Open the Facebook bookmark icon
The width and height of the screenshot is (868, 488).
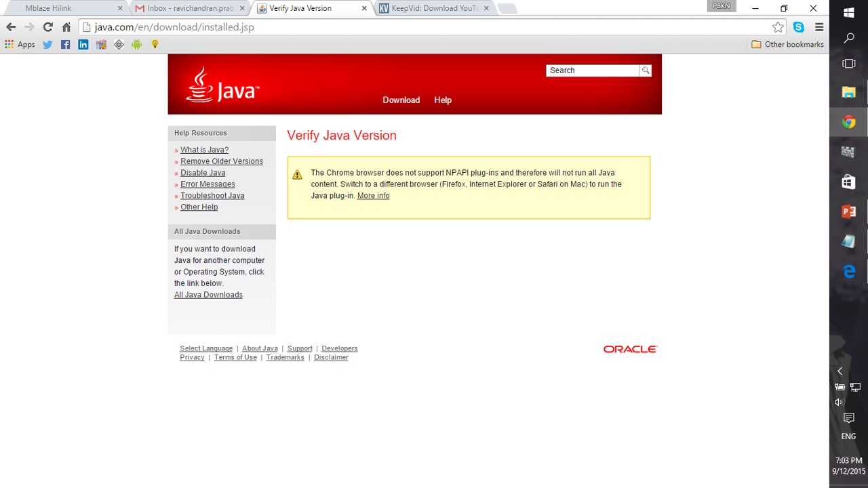(65, 45)
